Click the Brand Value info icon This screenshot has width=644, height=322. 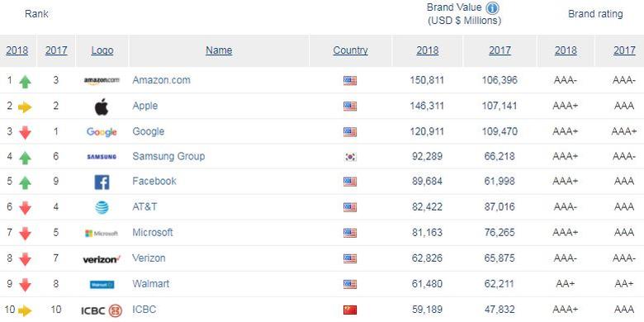tap(492, 7)
